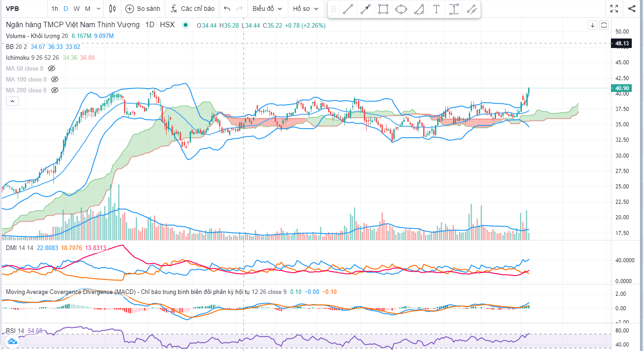
Task: Select the text annotation tool
Action: (436, 9)
